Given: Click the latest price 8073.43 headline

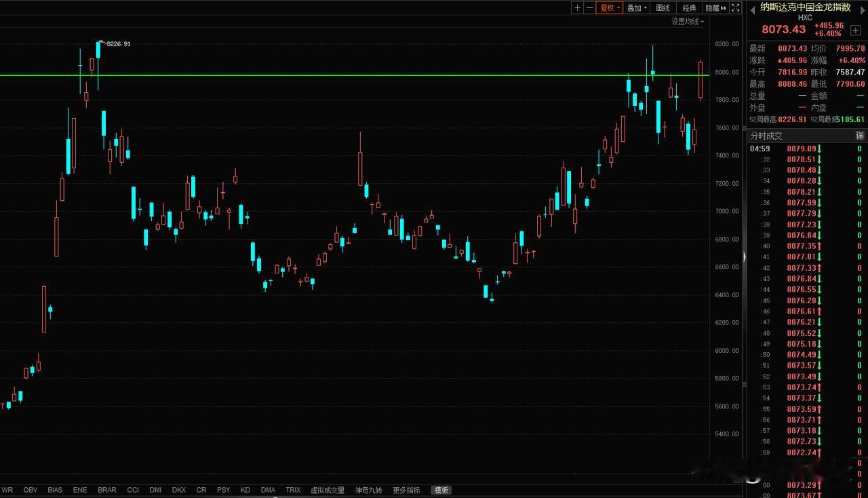Looking at the screenshot, I should click(784, 29).
